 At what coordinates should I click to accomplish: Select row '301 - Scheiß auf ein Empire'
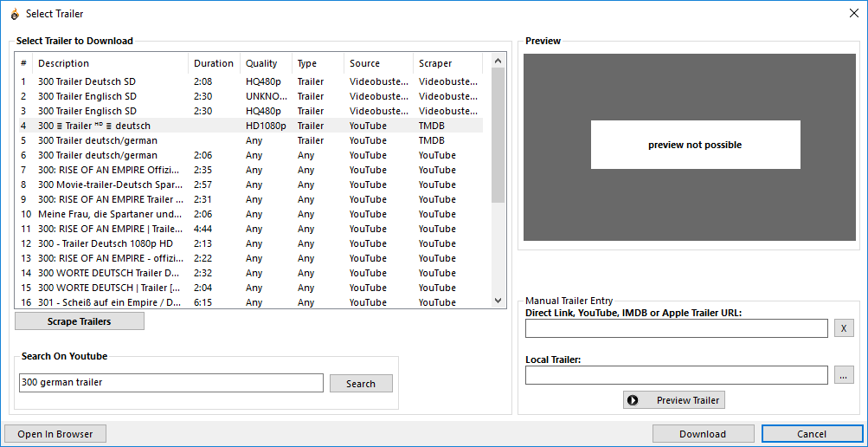(250, 302)
